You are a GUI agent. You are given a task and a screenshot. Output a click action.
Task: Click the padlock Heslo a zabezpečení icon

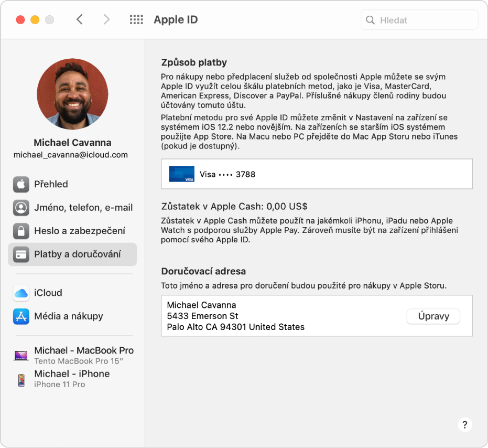click(x=21, y=231)
